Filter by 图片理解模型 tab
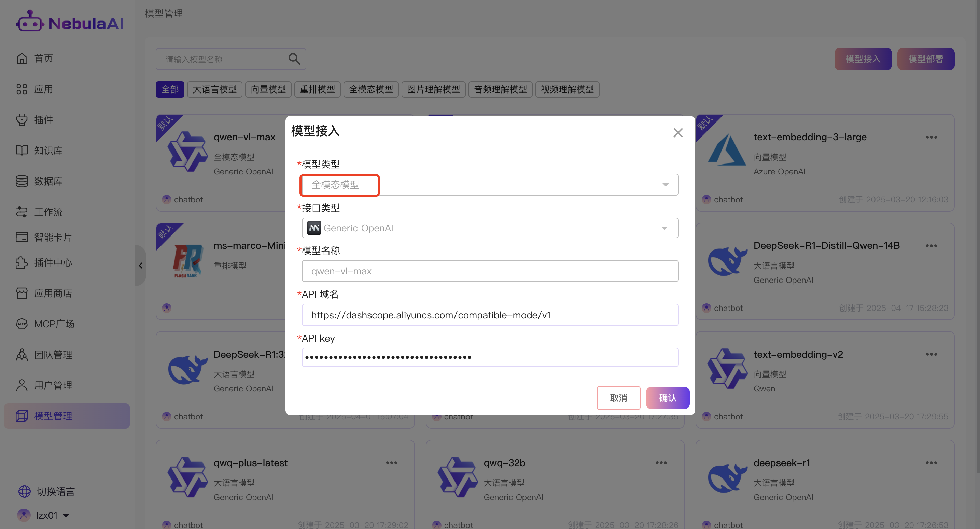The width and height of the screenshot is (980, 529). point(433,90)
